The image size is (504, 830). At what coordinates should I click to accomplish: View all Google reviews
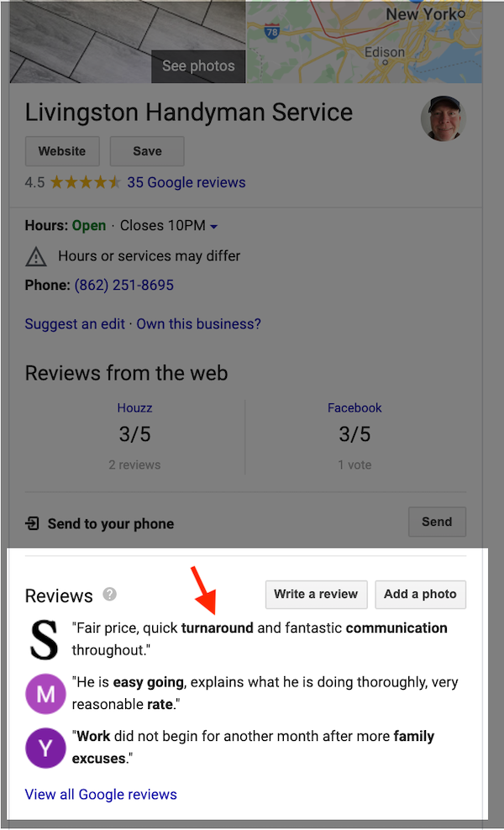pos(101,794)
